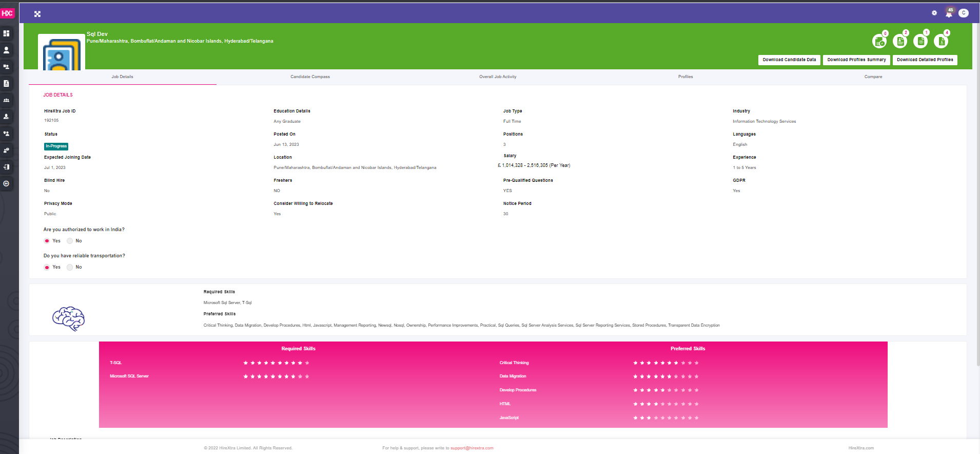
Task: Click the Critical Thinking star rating
Action: coord(666,363)
